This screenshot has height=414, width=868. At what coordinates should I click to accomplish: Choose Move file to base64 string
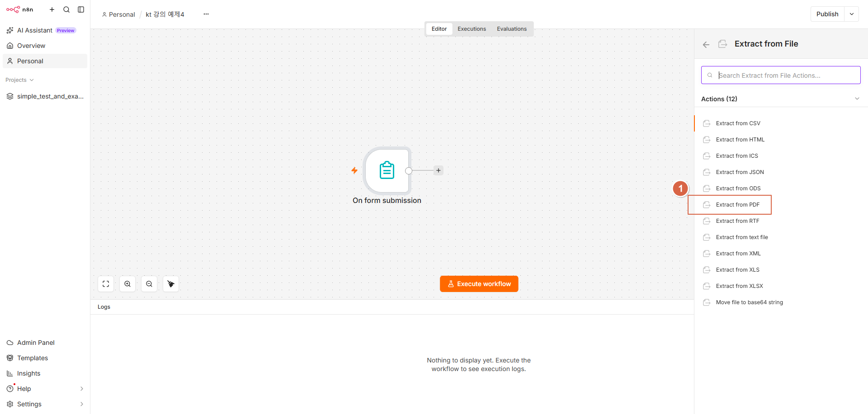781,302
